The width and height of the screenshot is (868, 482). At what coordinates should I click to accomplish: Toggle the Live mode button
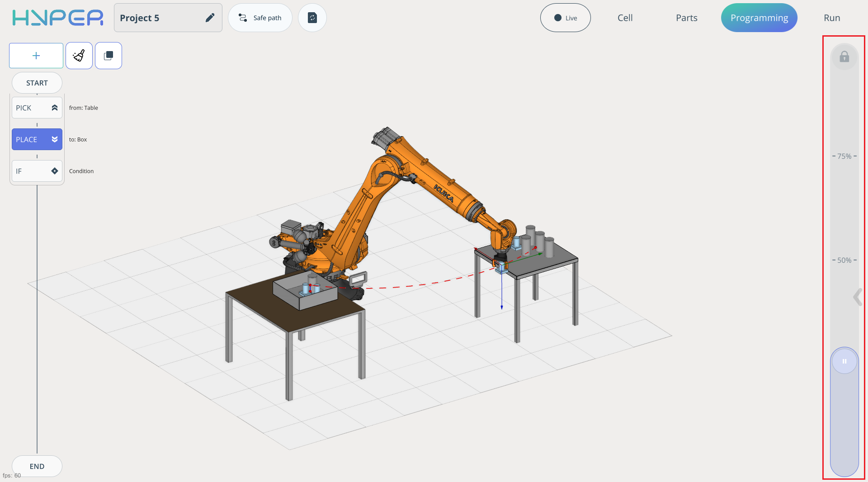(565, 18)
